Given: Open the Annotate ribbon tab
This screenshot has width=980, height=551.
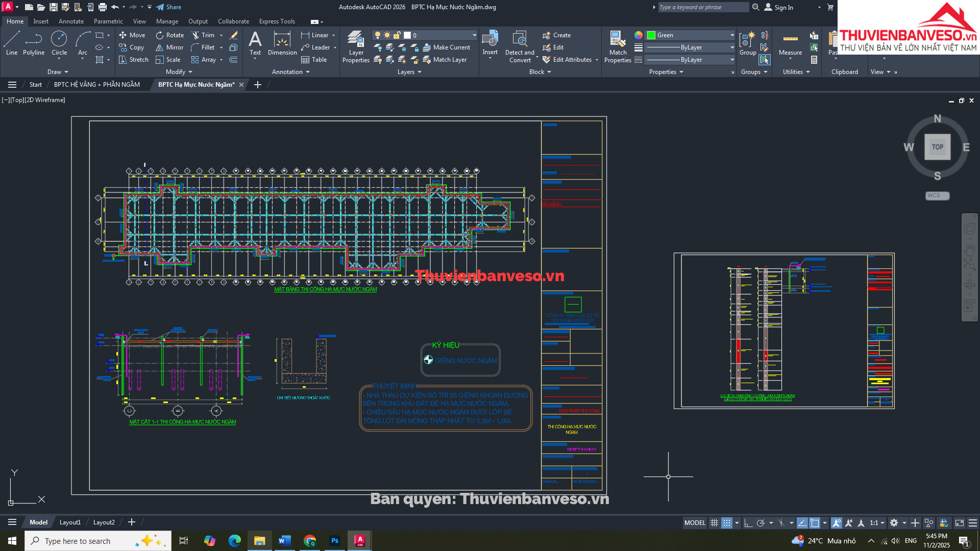Looking at the screenshot, I should coord(71,21).
